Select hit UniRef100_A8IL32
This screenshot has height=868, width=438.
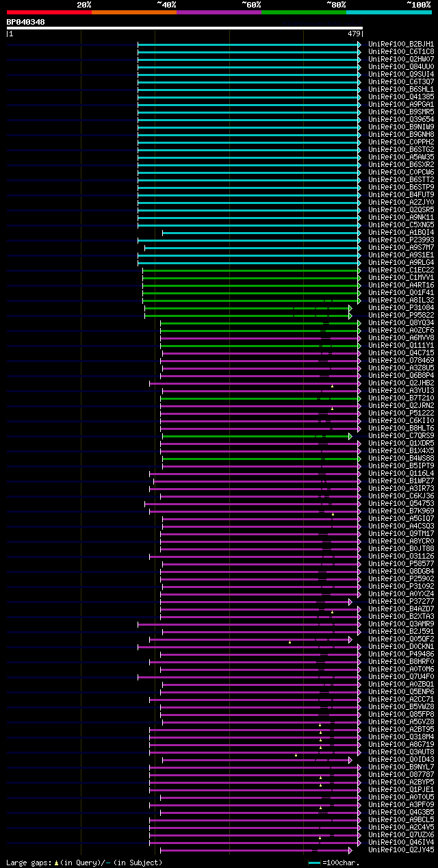point(401,300)
